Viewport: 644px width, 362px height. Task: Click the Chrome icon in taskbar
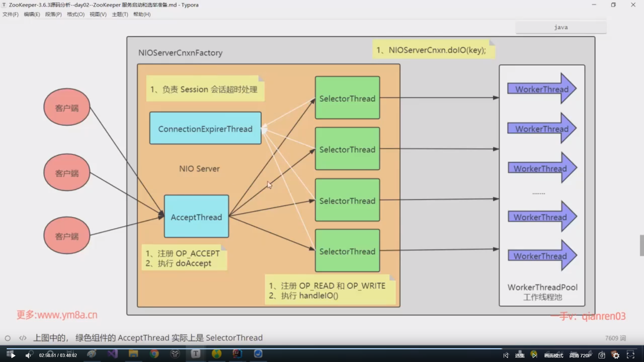tap(154, 354)
